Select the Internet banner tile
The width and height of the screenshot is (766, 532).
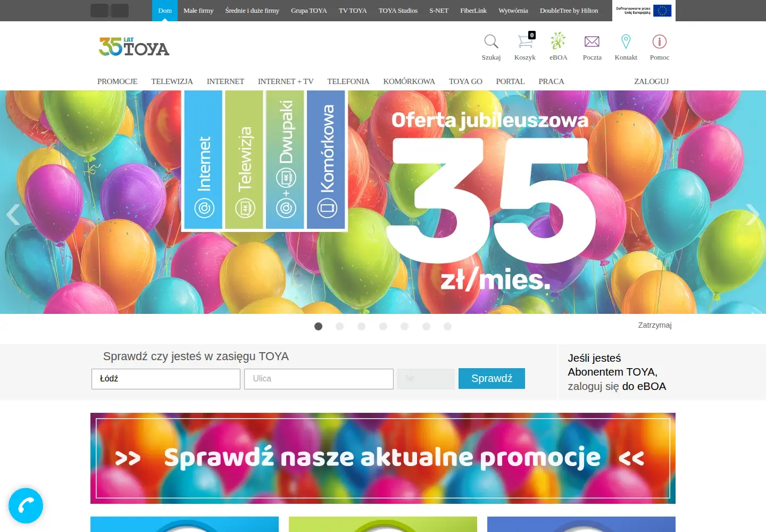pos(203,160)
